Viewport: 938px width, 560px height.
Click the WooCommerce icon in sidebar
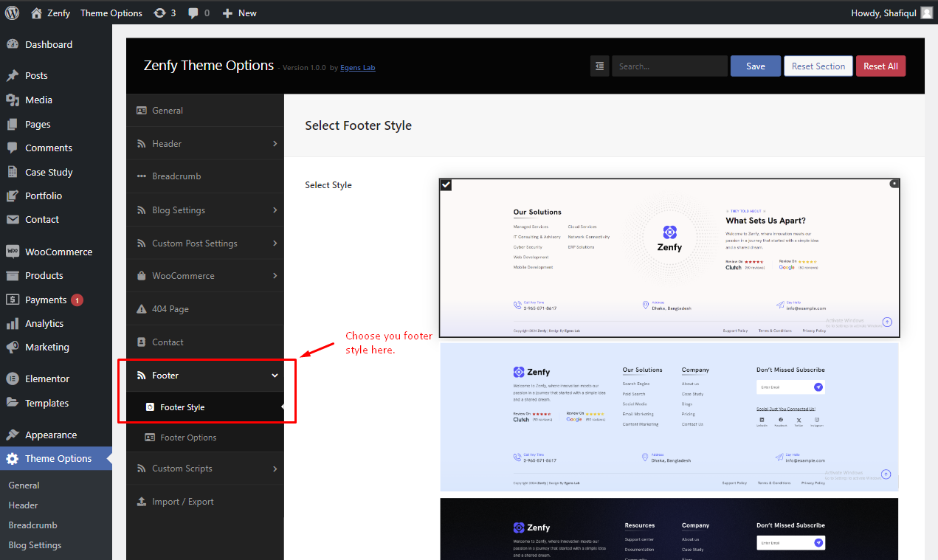pos(13,252)
